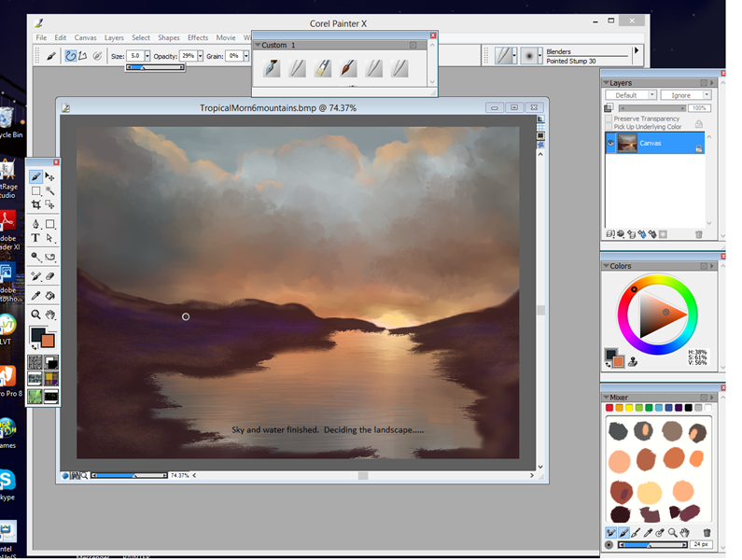The width and height of the screenshot is (742, 560).
Task: Select the Magic Wand tool
Action: (x=49, y=190)
